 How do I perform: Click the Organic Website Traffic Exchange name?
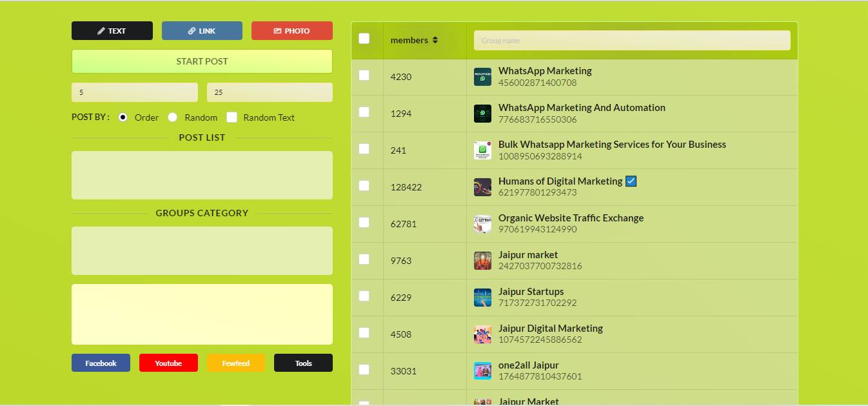click(x=571, y=218)
